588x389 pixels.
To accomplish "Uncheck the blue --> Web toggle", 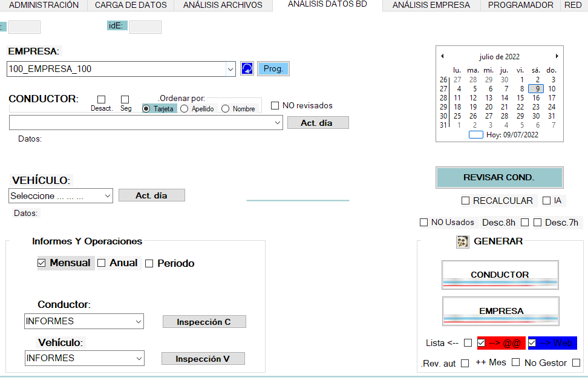I will (x=531, y=342).
